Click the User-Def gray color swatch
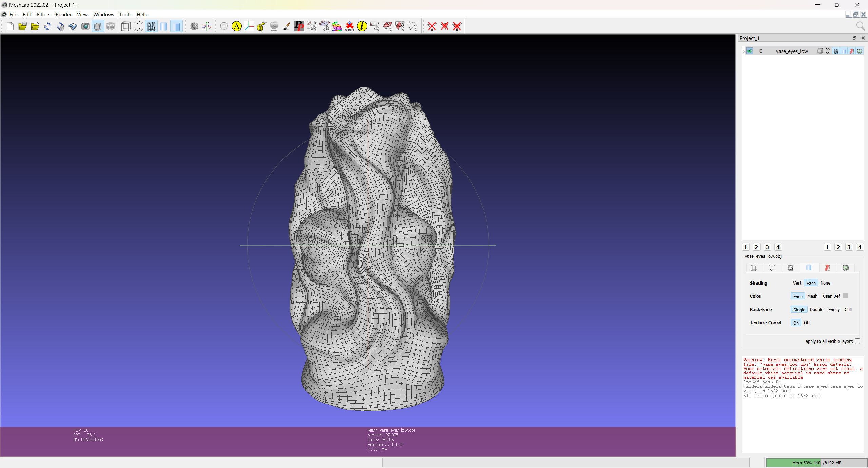Image resolution: width=868 pixels, height=468 pixels. (845, 296)
